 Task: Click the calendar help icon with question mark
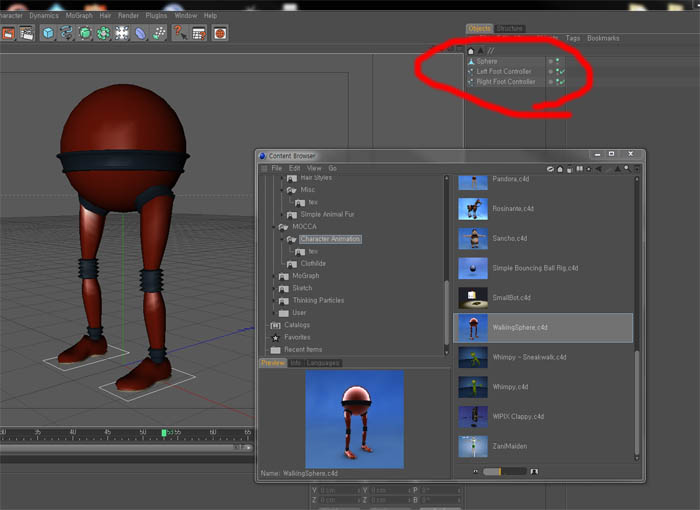(198, 33)
